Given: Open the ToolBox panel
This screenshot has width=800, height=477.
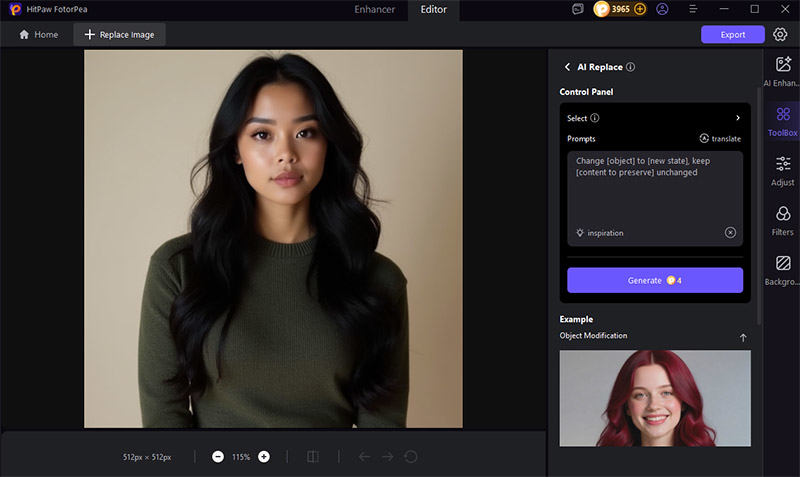Looking at the screenshot, I should click(782, 121).
